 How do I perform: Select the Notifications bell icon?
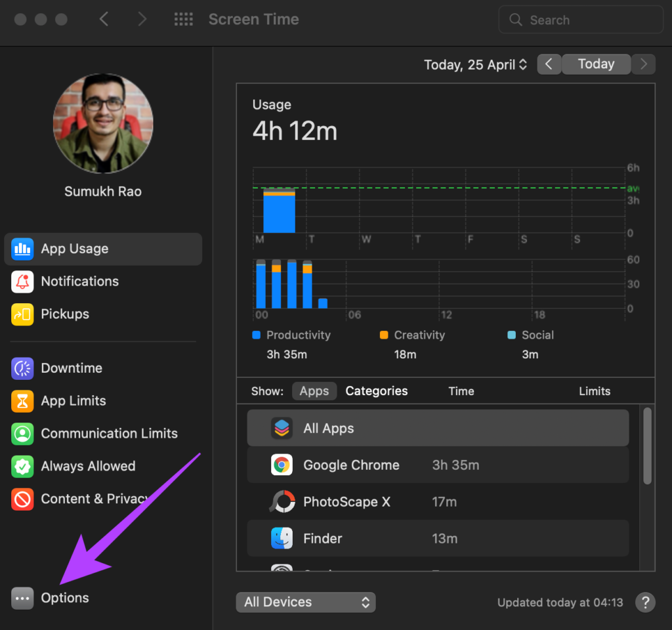[22, 282]
